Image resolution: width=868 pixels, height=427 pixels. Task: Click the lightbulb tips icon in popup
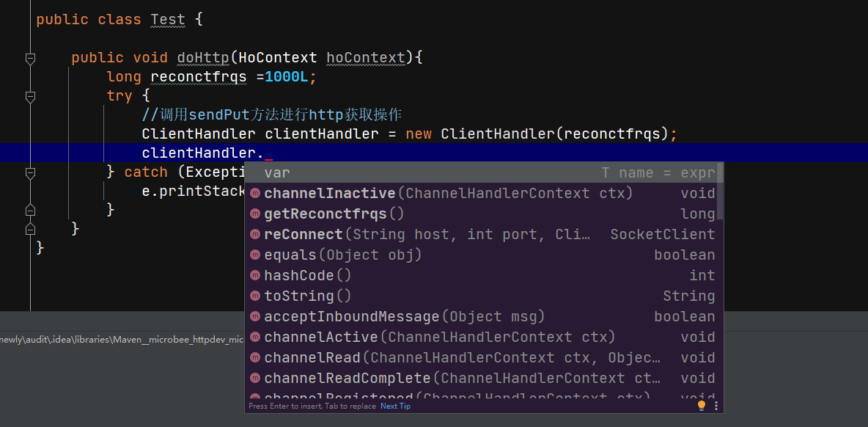702,406
